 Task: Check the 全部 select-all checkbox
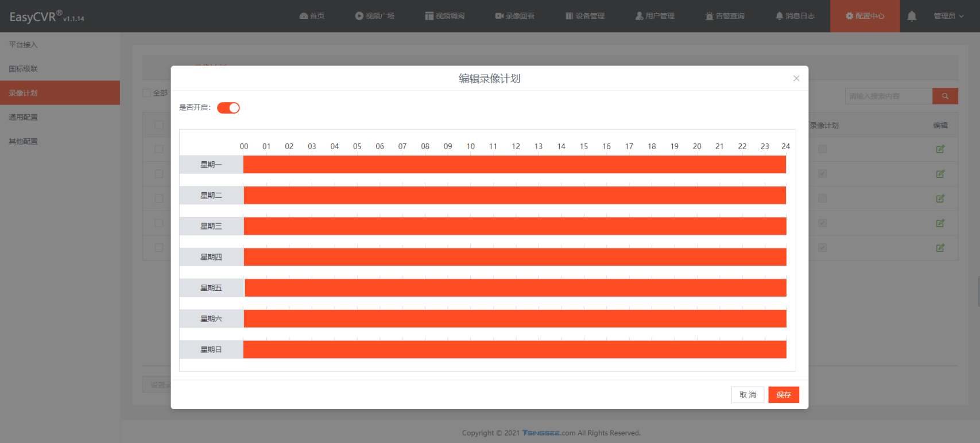(x=147, y=93)
